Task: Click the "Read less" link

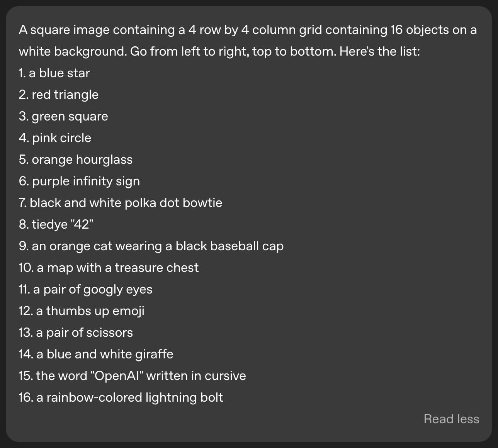Action: 451,419
